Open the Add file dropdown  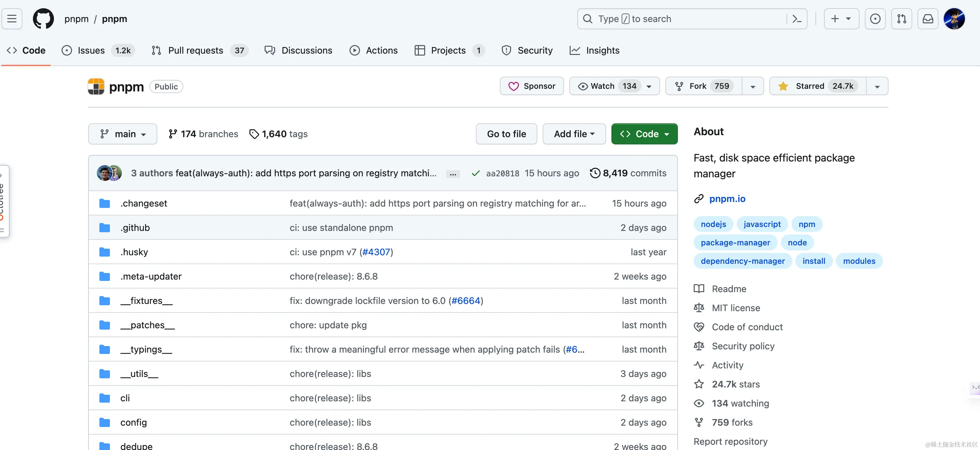tap(574, 134)
